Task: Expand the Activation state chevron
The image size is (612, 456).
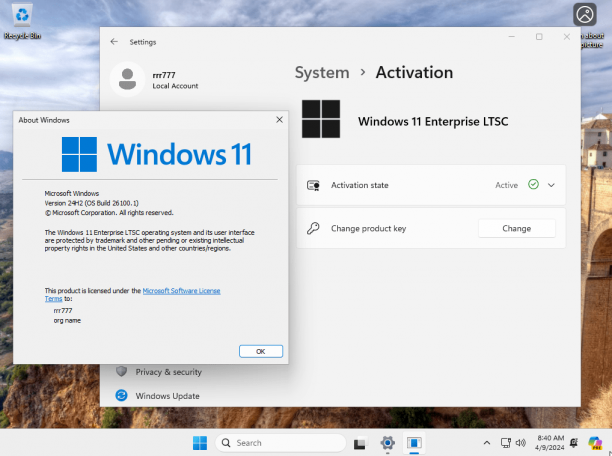Action: click(x=551, y=185)
